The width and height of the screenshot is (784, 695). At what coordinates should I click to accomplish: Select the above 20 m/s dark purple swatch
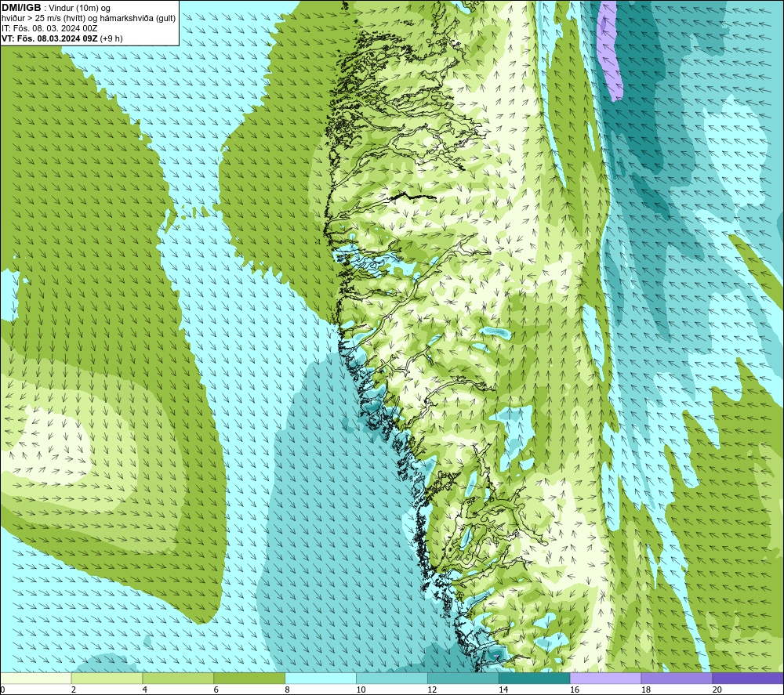[x=747, y=678]
